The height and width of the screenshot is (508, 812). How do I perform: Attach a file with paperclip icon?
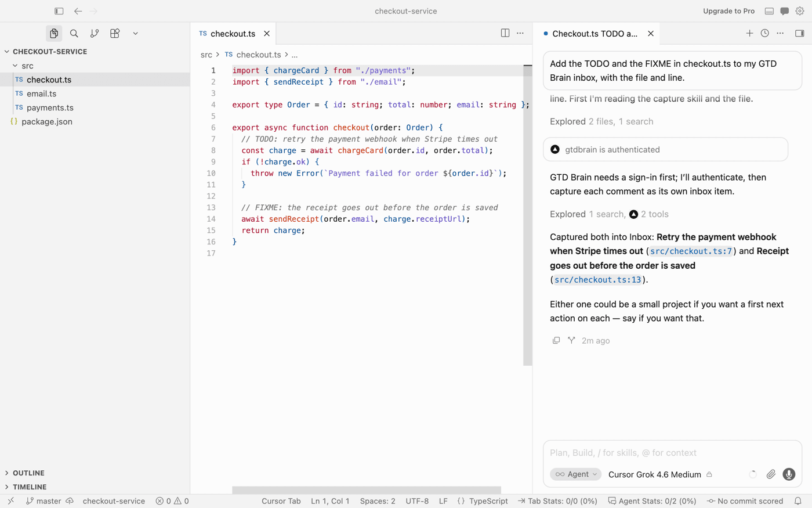771,474
